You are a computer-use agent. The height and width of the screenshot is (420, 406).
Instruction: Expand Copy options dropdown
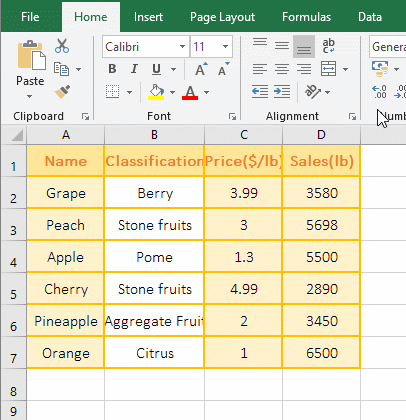pos(78,69)
